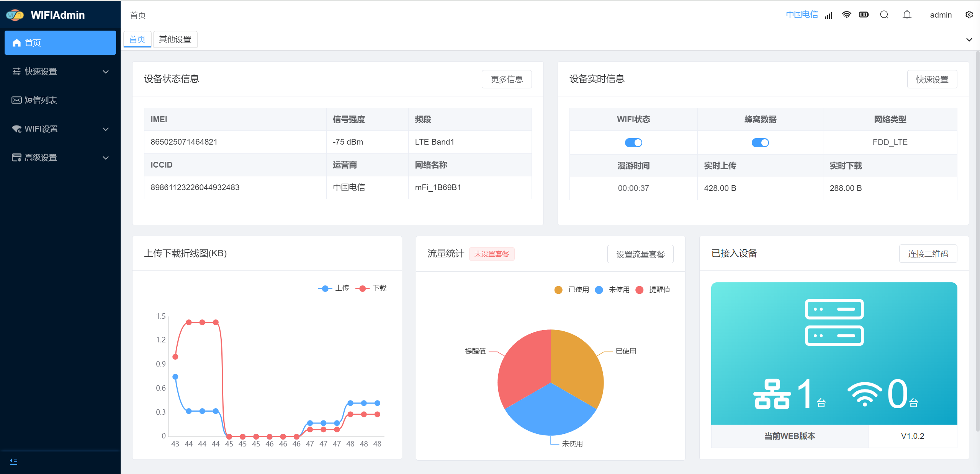Screen dimensions: 980x474
Task: Click the battery level icon
Action: (864, 15)
